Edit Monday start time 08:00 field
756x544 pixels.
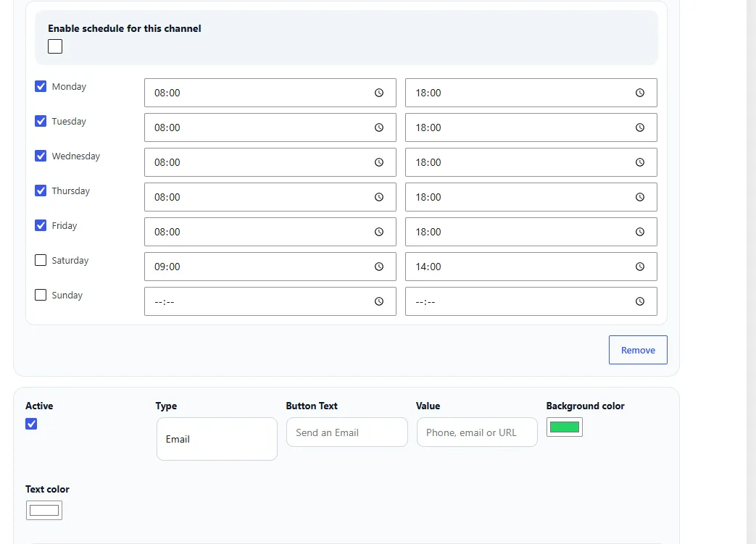pos(270,93)
